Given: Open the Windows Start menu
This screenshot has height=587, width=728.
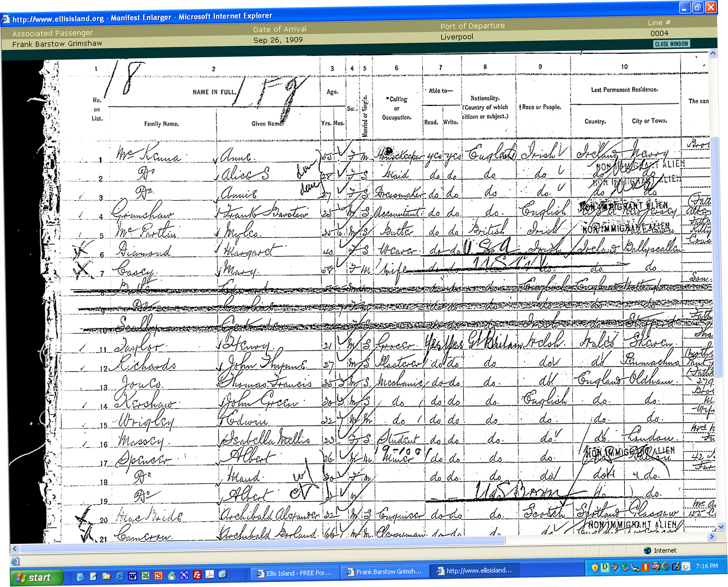Looking at the screenshot, I should [36, 577].
